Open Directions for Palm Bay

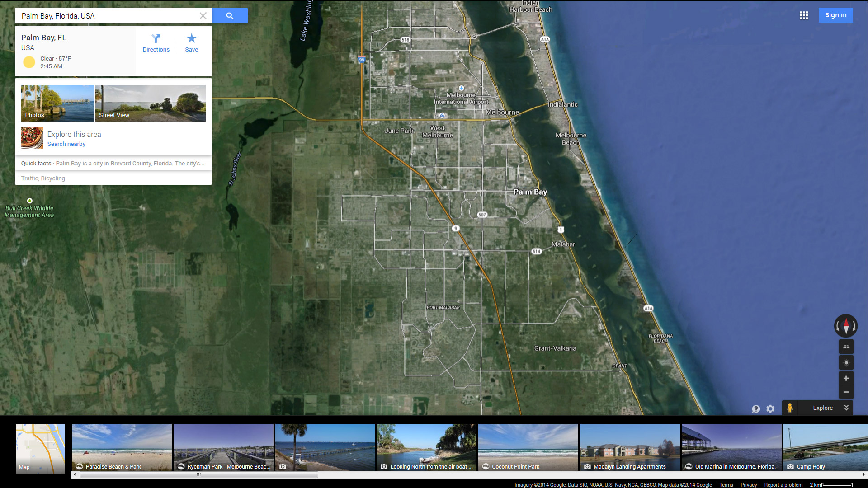[x=156, y=43]
